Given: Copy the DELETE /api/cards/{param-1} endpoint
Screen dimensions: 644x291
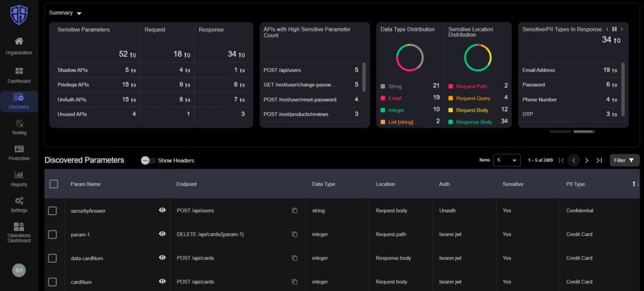Looking at the screenshot, I should click(x=294, y=234).
